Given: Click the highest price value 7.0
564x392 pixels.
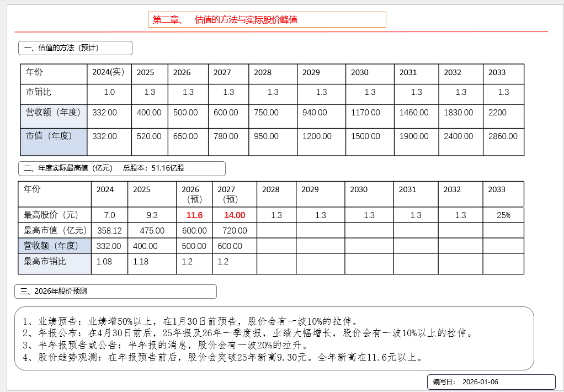Looking at the screenshot, I should point(109,215).
